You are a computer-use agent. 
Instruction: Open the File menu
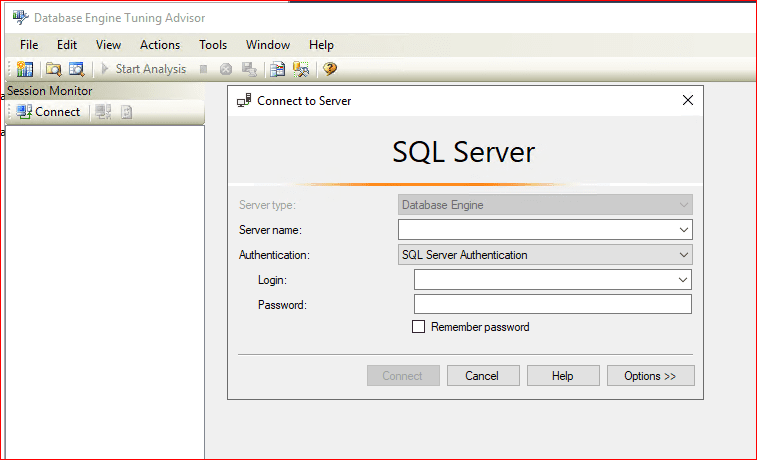tap(29, 45)
